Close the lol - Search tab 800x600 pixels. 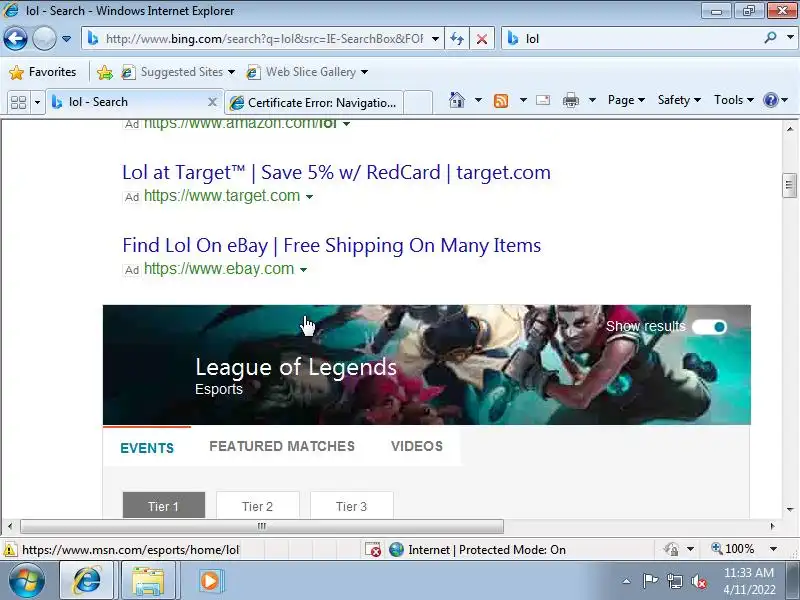[x=212, y=102]
